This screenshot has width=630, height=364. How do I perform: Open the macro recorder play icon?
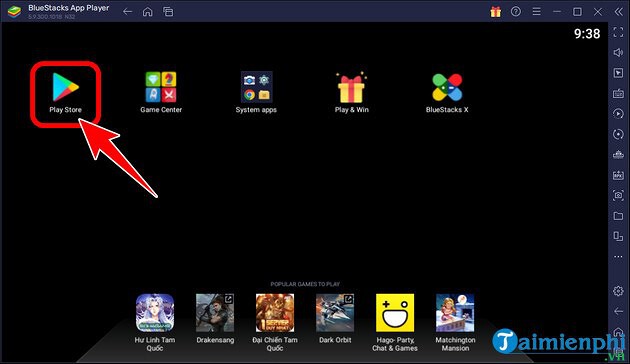(x=618, y=114)
